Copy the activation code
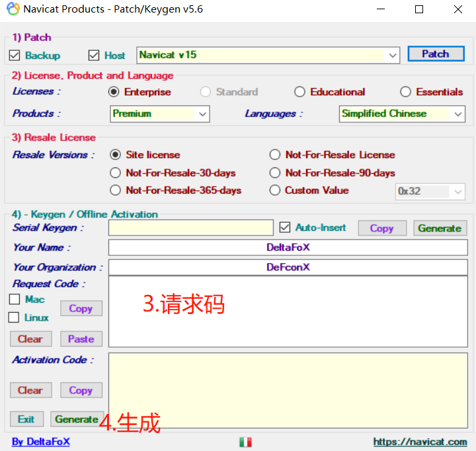 81,390
